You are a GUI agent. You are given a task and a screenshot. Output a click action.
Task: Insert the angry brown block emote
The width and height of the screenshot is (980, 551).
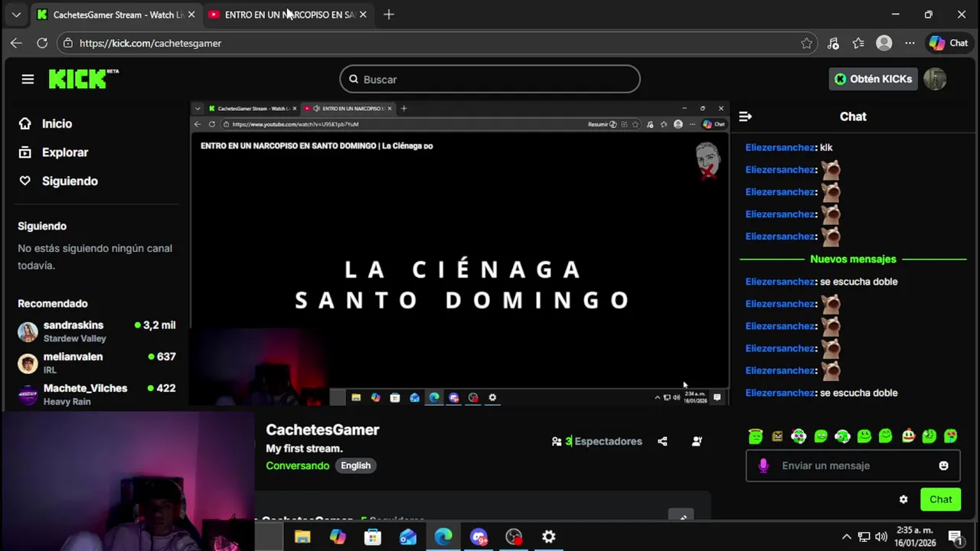tap(777, 436)
